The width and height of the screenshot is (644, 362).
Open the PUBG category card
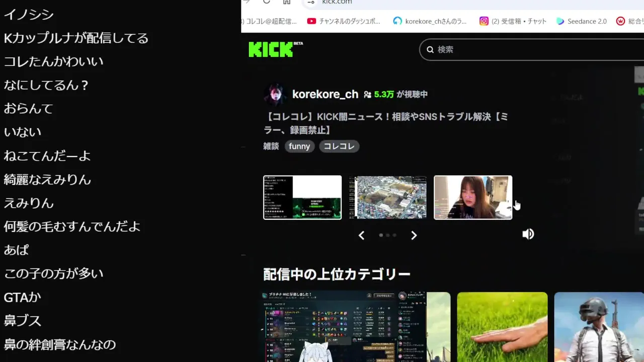(x=599, y=327)
